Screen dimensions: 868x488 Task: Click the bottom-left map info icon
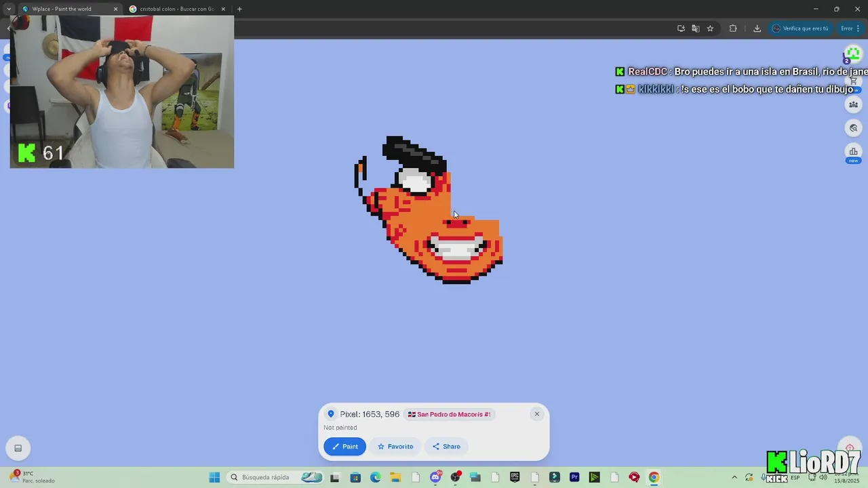tap(18, 448)
